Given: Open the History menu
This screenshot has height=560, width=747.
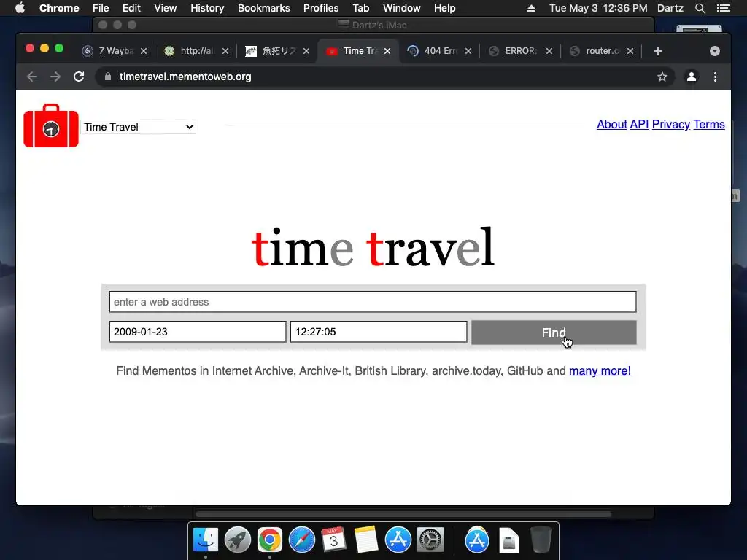Looking at the screenshot, I should tap(207, 8).
